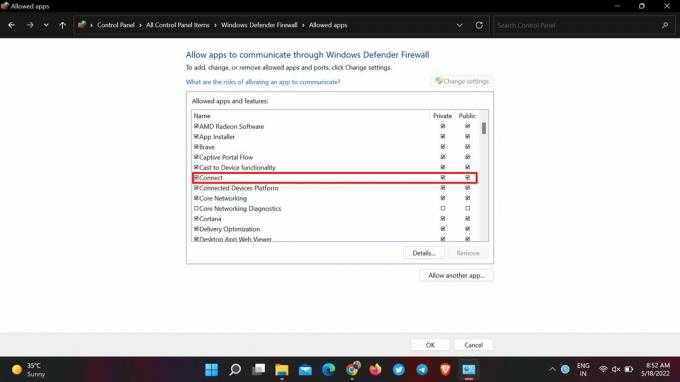Select Core Networking row
The height and width of the screenshot is (382, 680).
[335, 198]
